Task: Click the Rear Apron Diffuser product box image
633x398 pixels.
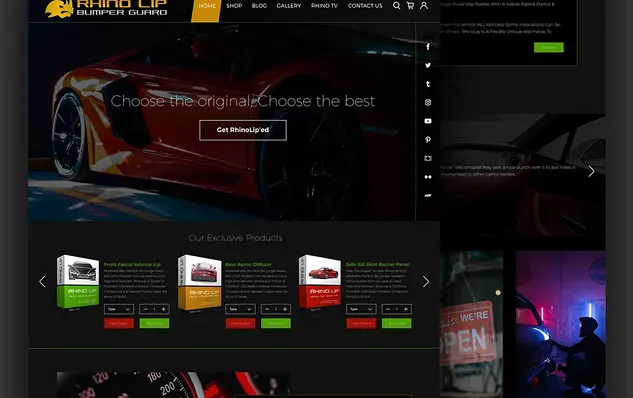Action: tap(199, 283)
